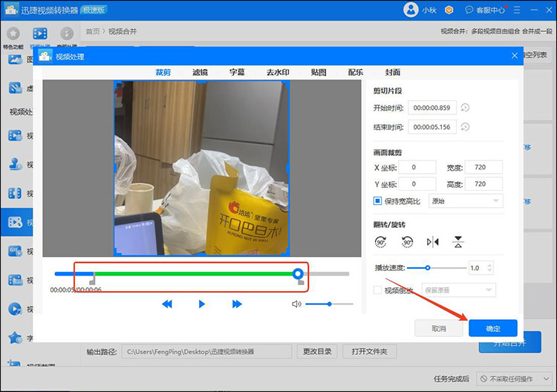Viewport: 557px width, 392px height.
Task: Click the volume slider handle
Action: (x=329, y=304)
